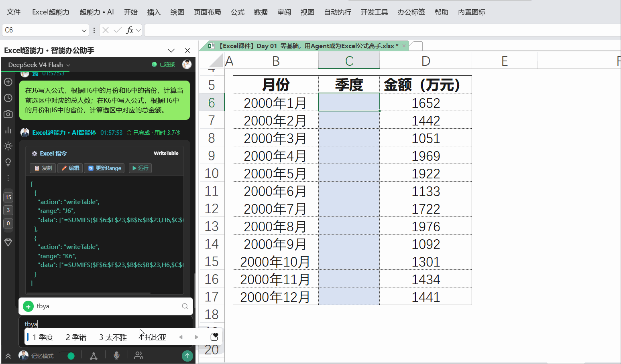Click the 复制 button in Excel 指令

pos(43,168)
